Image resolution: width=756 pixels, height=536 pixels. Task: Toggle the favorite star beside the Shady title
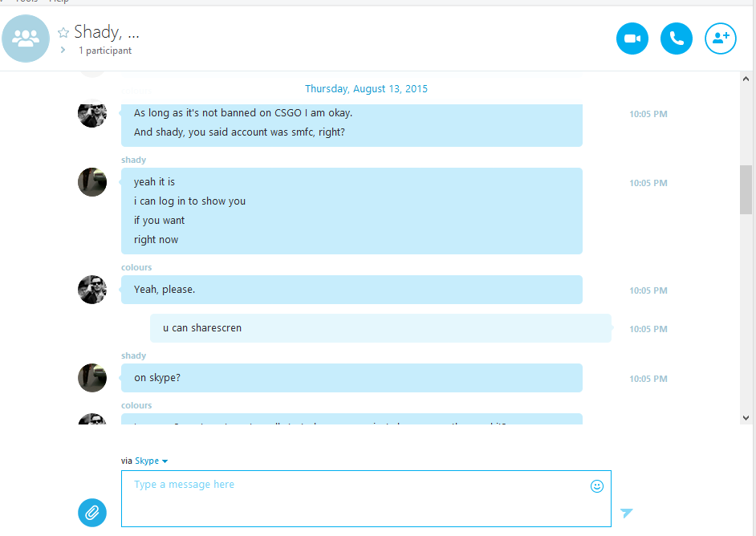point(63,33)
